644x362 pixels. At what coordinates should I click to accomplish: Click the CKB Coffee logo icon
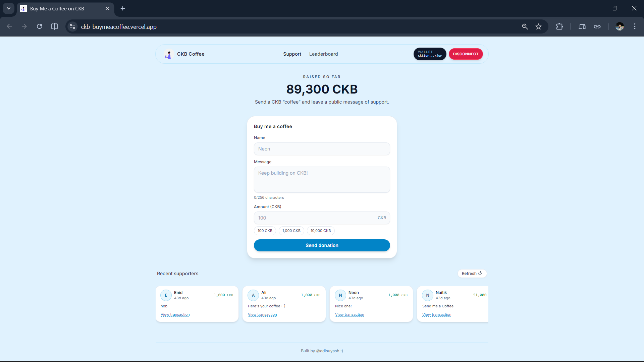click(168, 54)
